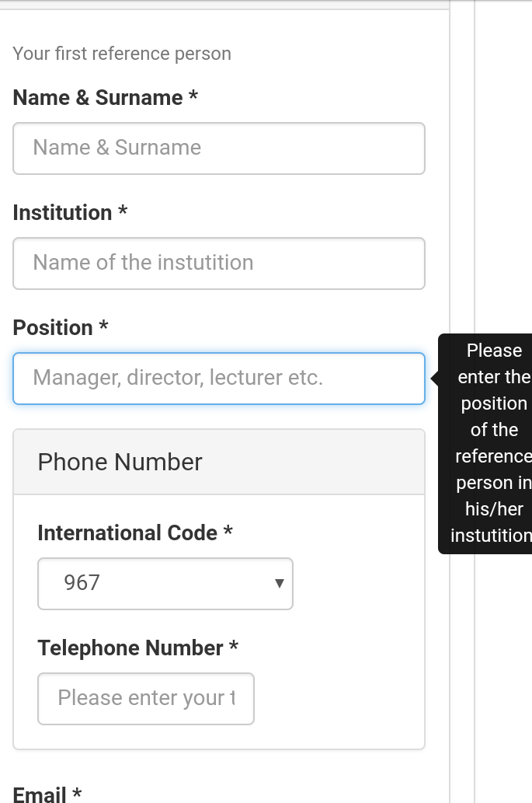
Task: Click the 'International Code' label
Action: tap(127, 533)
